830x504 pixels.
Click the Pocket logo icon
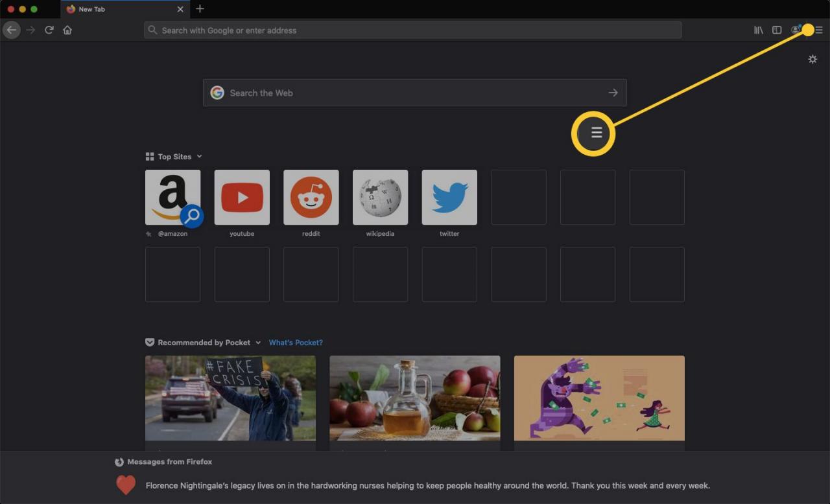click(150, 343)
